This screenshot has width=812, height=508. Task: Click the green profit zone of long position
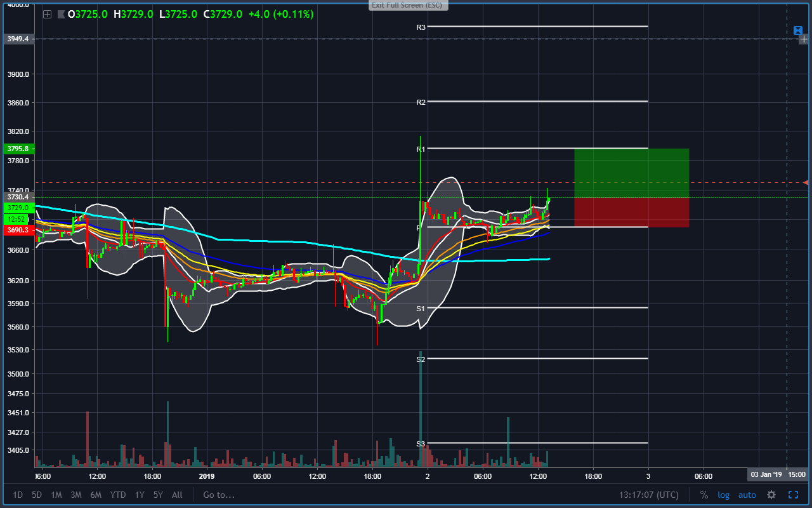(631, 173)
